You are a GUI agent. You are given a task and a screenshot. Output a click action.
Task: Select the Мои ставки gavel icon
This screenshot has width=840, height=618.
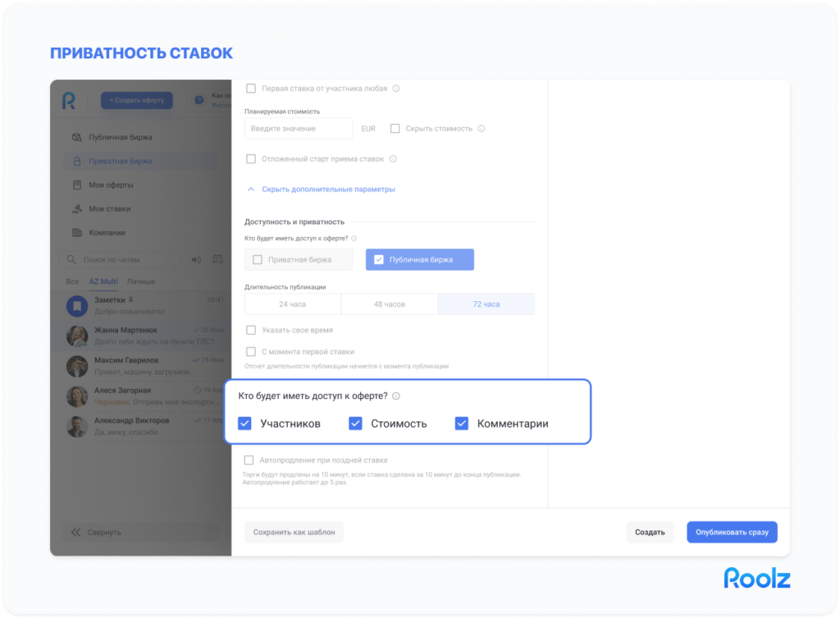pos(76,207)
